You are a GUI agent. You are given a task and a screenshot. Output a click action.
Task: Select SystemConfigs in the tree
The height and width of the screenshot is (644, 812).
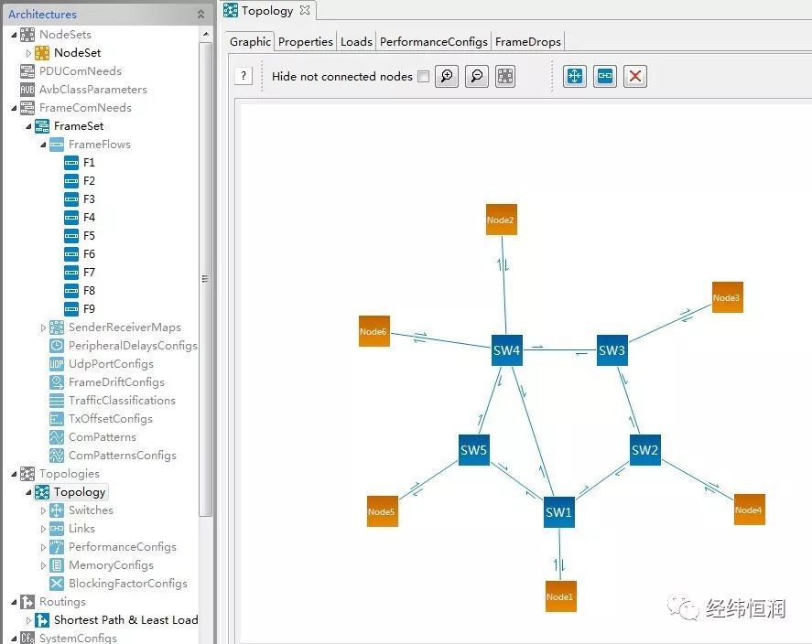(x=78, y=639)
